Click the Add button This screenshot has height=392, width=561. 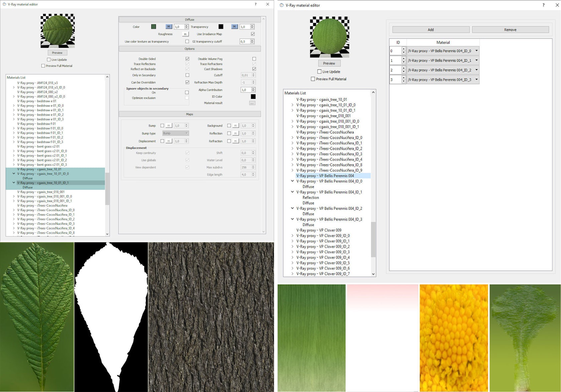pos(431,30)
